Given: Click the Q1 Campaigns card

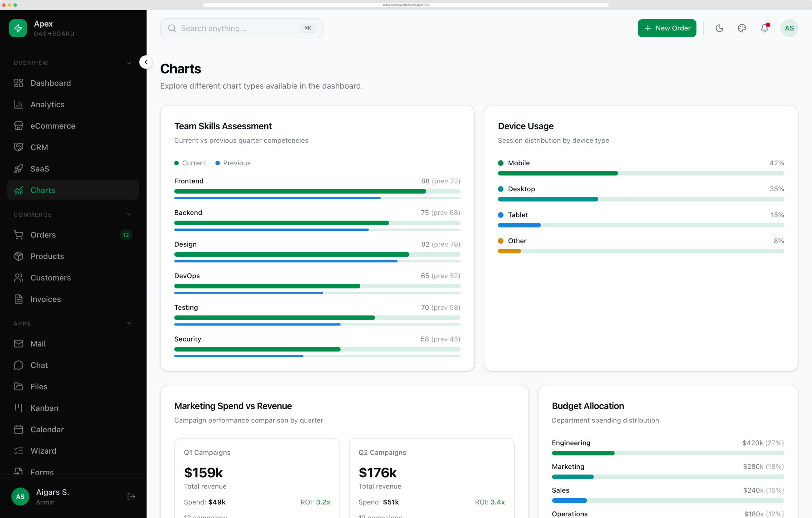Looking at the screenshot, I should [x=257, y=479].
